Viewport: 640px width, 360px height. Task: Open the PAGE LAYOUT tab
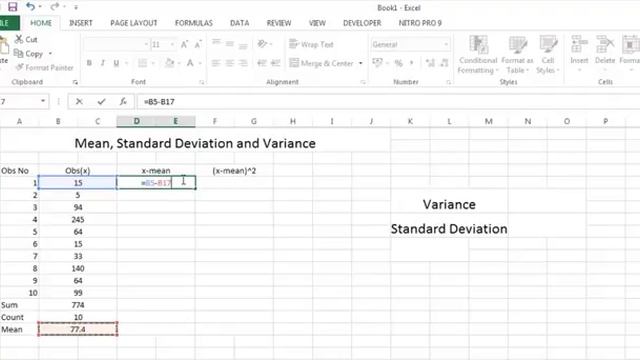134,23
